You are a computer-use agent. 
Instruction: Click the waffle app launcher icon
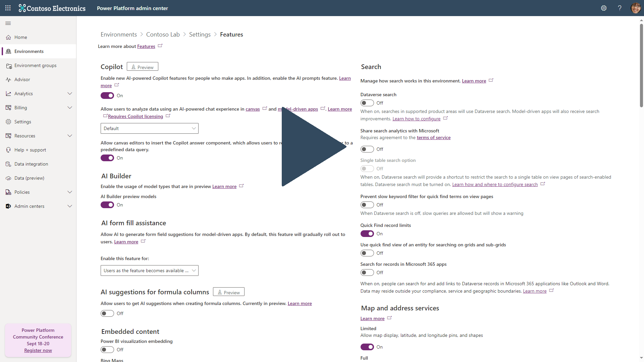click(x=8, y=8)
